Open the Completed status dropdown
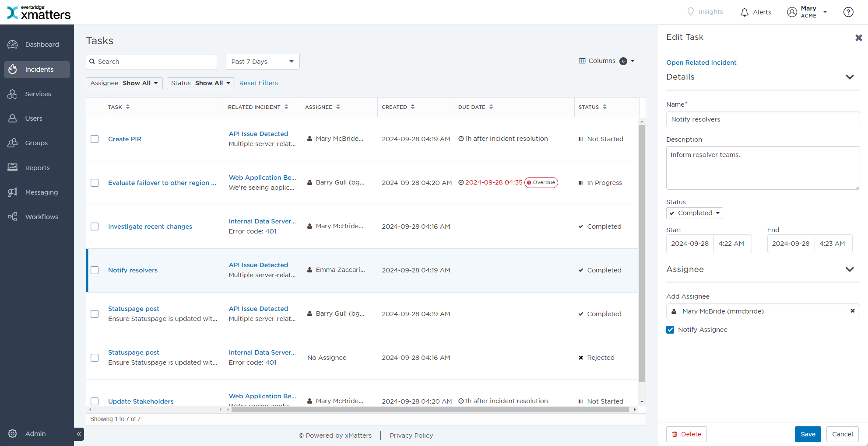Image resolution: width=868 pixels, height=446 pixels. [x=694, y=213]
